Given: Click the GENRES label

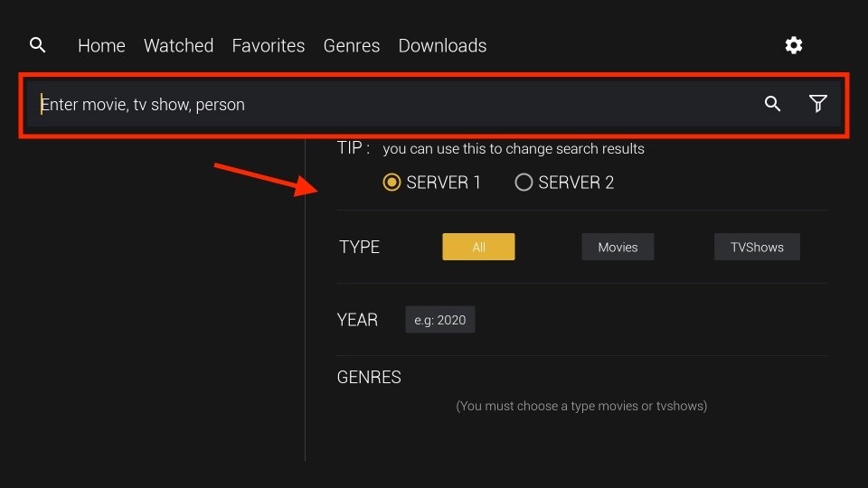Looking at the screenshot, I should pos(369,378).
